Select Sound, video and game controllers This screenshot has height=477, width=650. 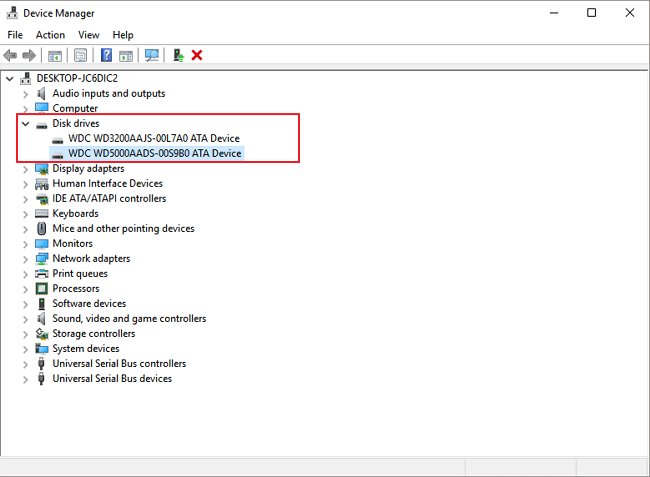click(x=129, y=318)
